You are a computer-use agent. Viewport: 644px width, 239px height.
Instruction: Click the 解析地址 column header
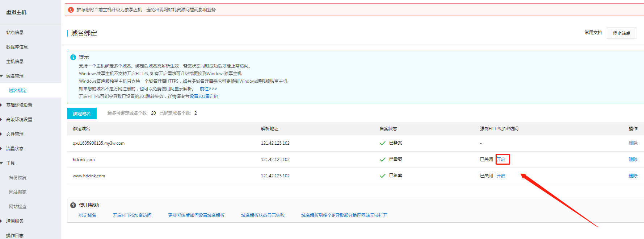[x=270, y=129]
